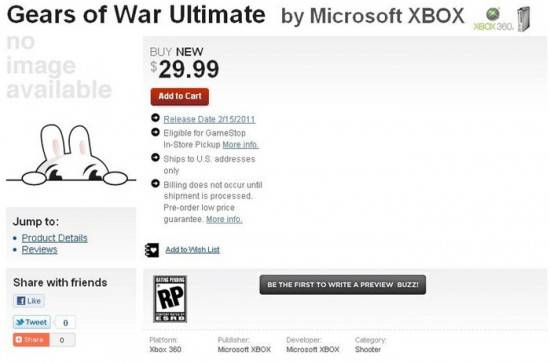Click the ESRB RP rating icon

coord(170,299)
